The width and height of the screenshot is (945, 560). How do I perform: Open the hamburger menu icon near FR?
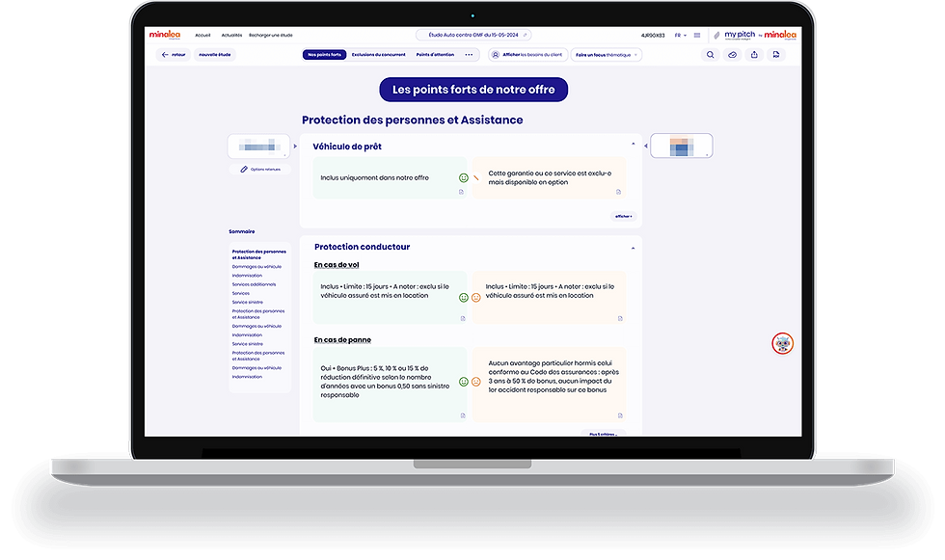tap(696, 35)
